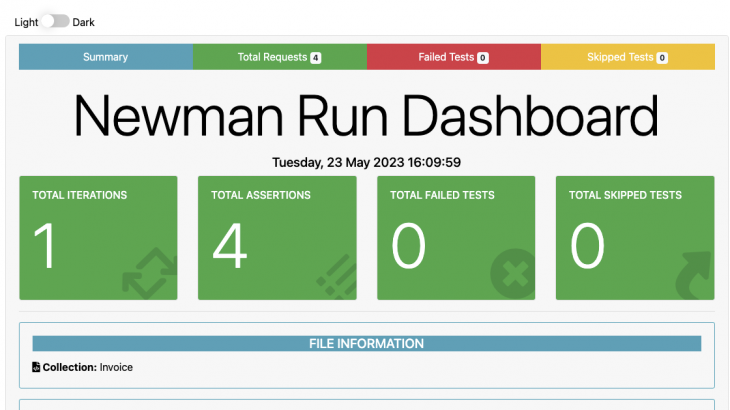Viewport: 730px width, 410px height.
Task: Click the Skipped Tests count badge
Action: (662, 58)
